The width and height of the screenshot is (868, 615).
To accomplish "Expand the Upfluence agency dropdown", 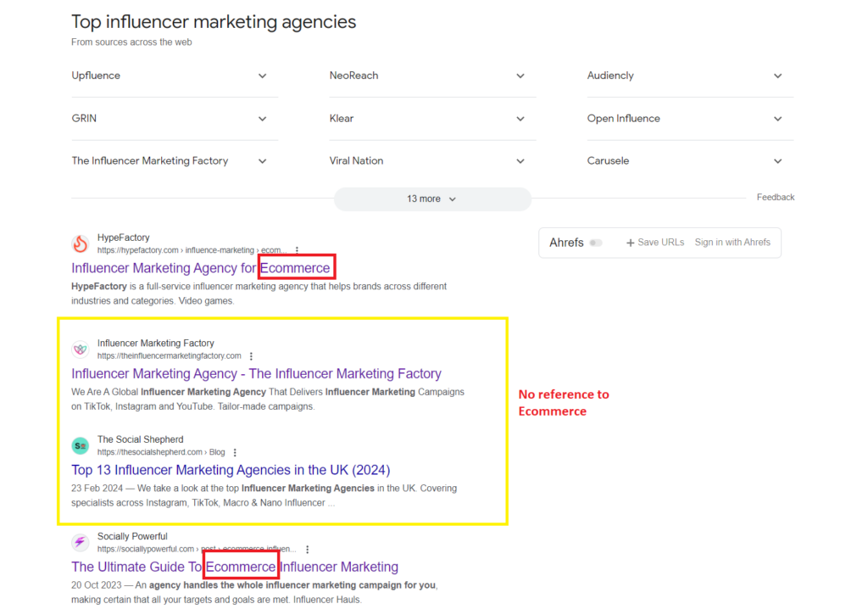I will [262, 75].
